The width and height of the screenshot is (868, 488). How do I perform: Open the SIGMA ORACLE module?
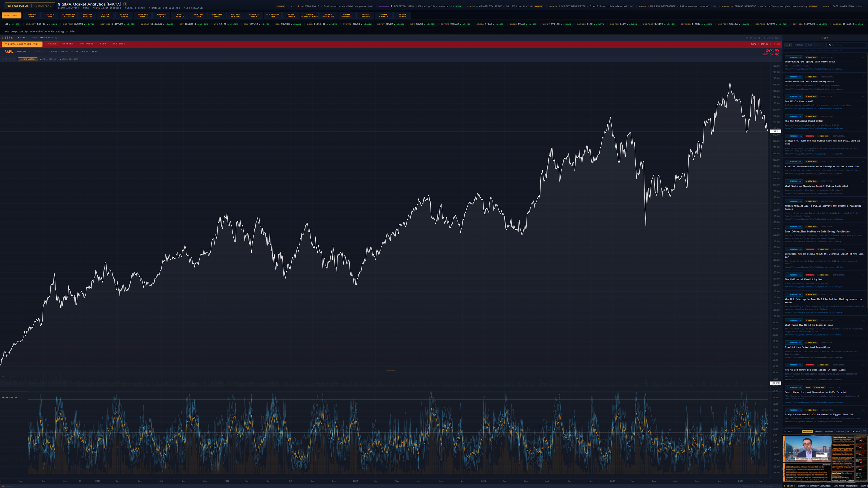coord(292,15)
